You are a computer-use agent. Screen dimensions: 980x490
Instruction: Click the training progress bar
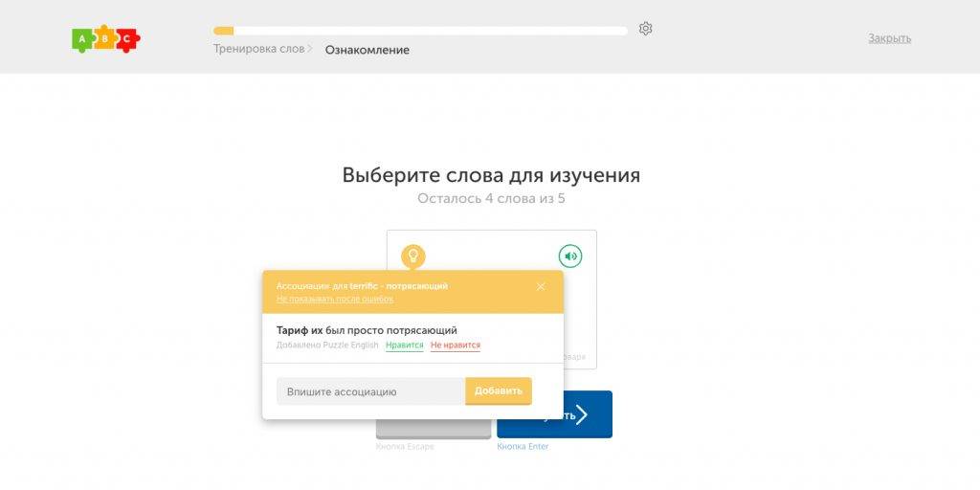[x=420, y=31]
